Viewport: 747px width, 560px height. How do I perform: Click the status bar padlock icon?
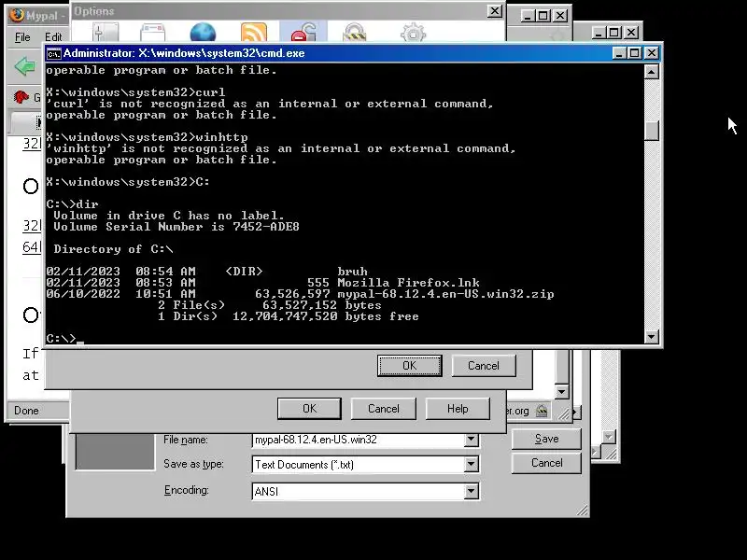coord(542,411)
